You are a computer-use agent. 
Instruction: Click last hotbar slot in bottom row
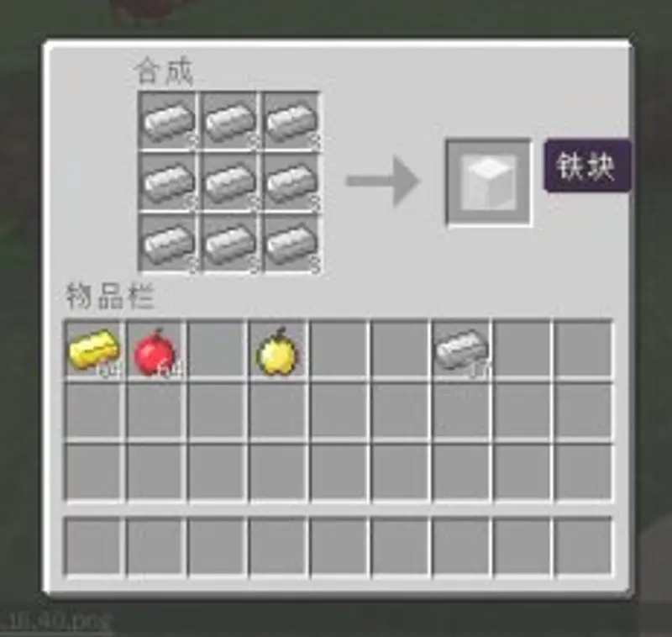pyautogui.click(x=583, y=546)
